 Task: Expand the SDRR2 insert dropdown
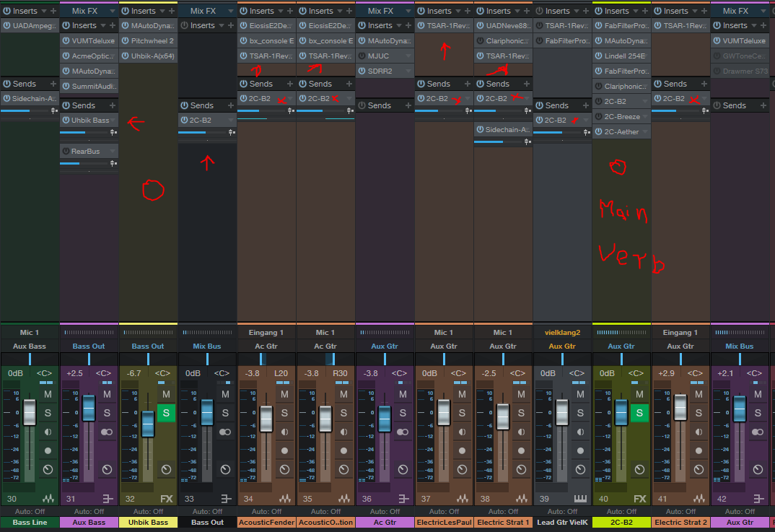pyautogui.click(x=408, y=71)
